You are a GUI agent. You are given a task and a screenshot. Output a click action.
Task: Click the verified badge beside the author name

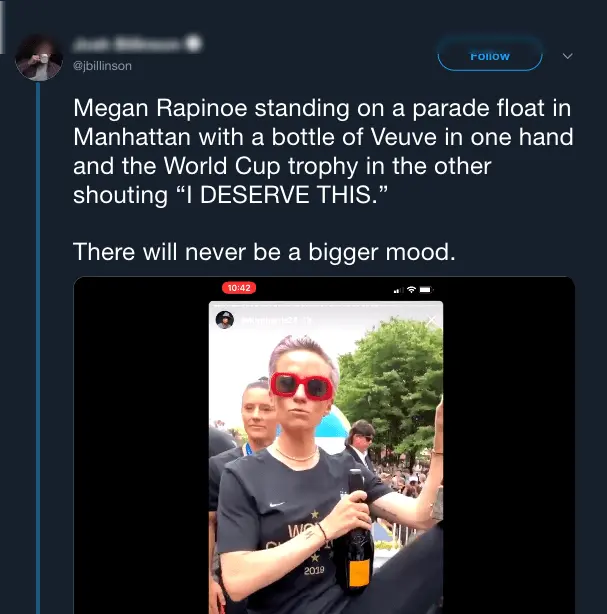point(194,44)
